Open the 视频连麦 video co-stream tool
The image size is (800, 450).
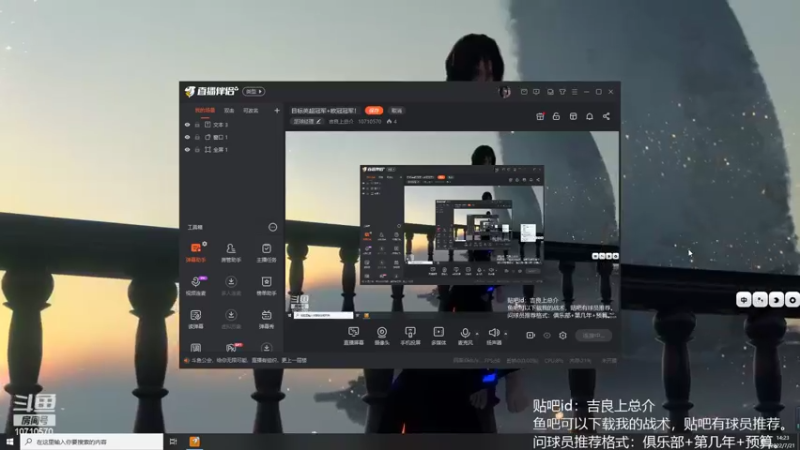(x=196, y=286)
